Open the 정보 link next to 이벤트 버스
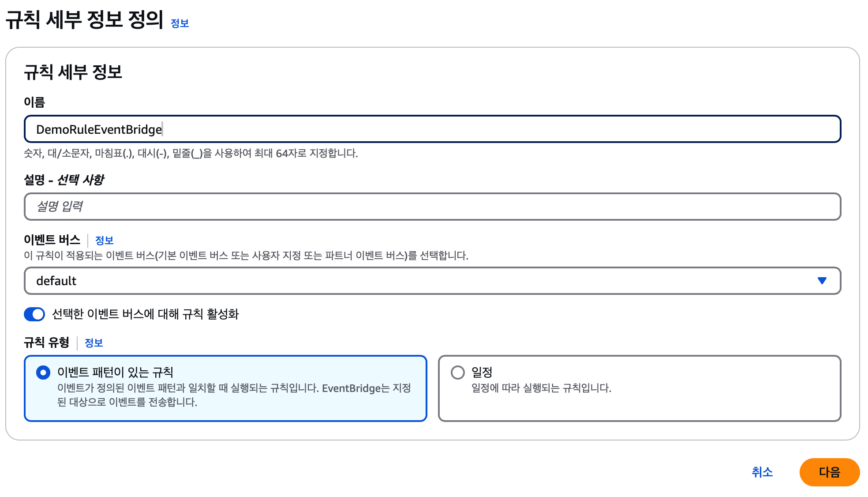 pyautogui.click(x=105, y=241)
